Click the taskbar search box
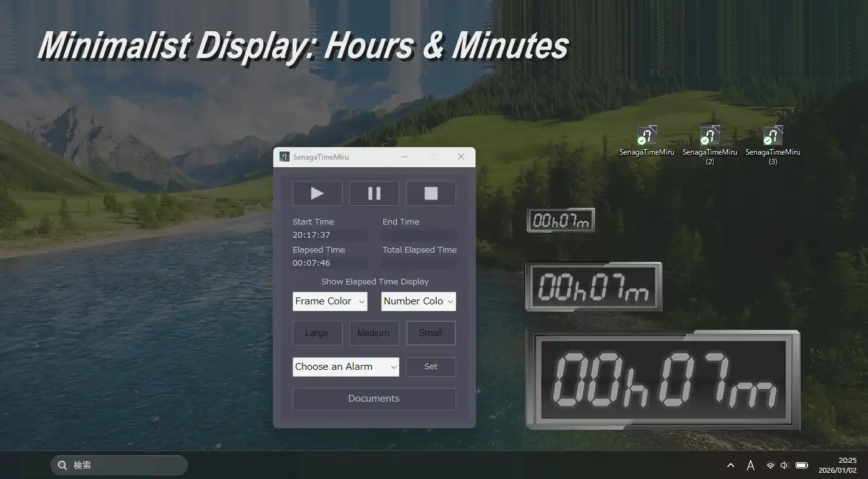The image size is (868, 479). click(119, 465)
